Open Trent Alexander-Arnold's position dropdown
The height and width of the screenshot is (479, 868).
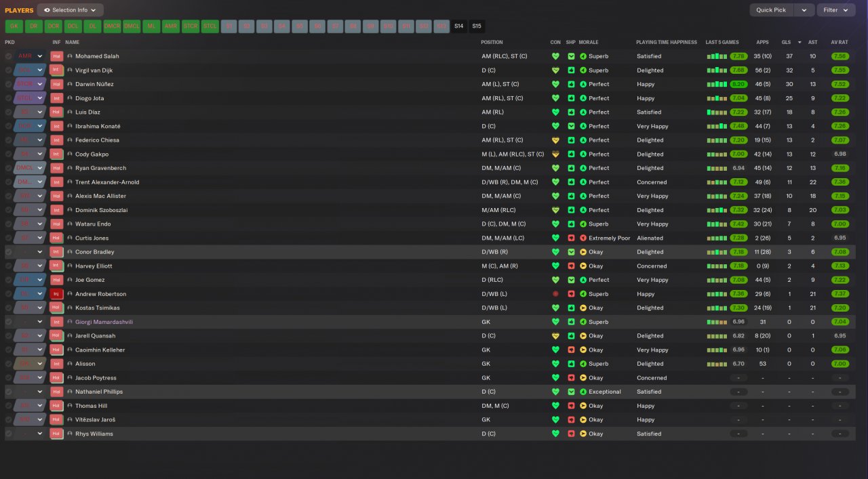click(30, 182)
